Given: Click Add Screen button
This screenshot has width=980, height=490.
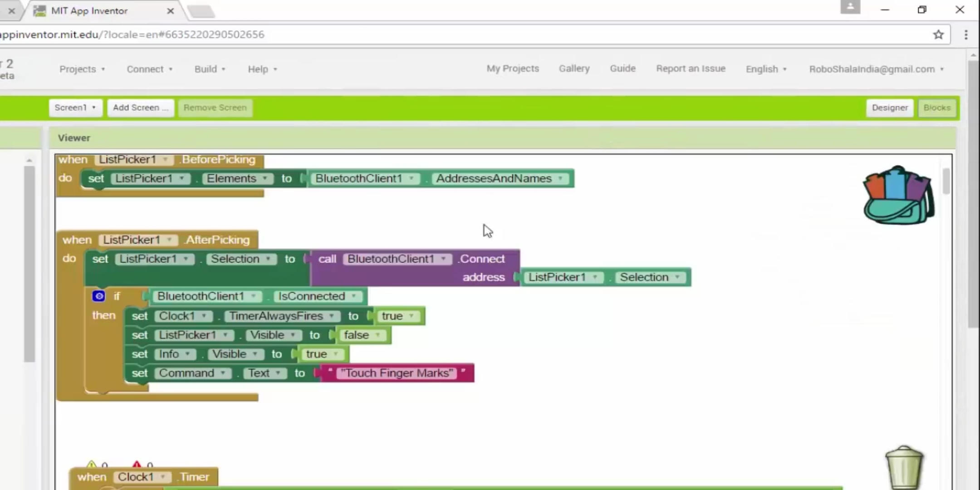Looking at the screenshot, I should pyautogui.click(x=141, y=108).
